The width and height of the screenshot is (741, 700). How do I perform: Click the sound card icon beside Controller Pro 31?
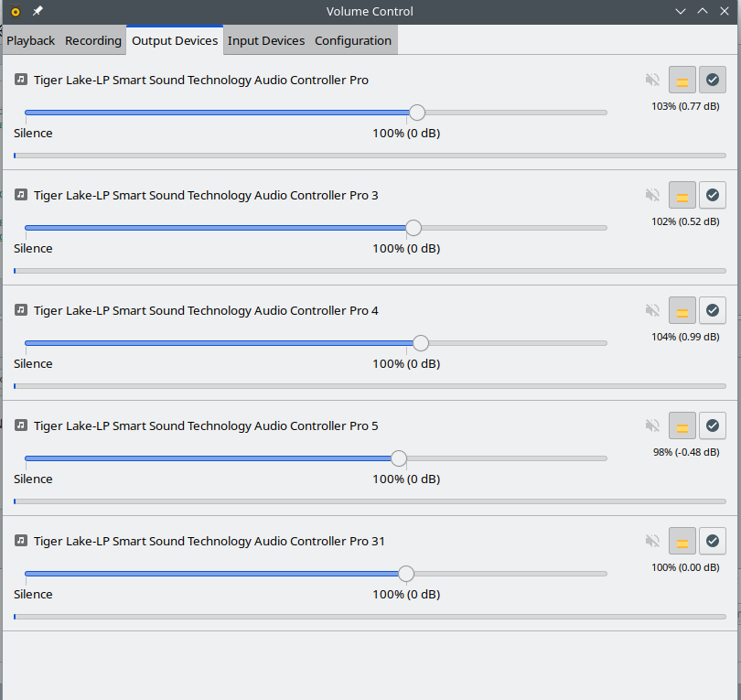pyautogui.click(x=21, y=540)
